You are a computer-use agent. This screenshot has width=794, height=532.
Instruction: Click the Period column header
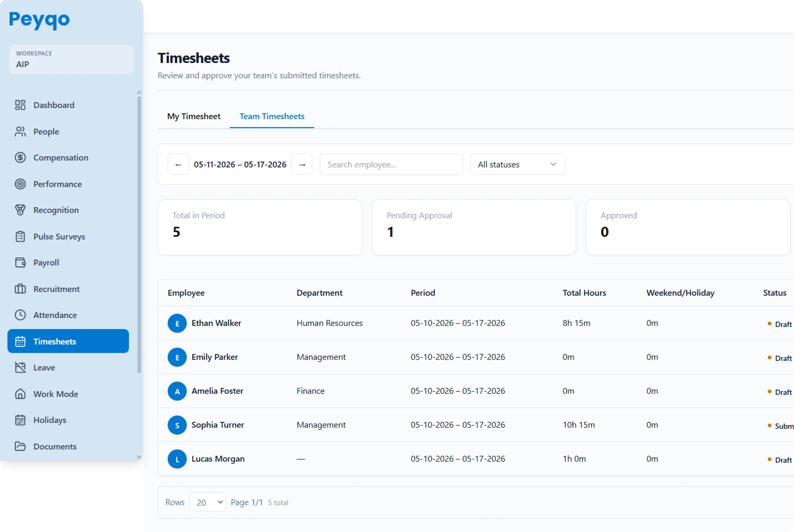pos(423,293)
